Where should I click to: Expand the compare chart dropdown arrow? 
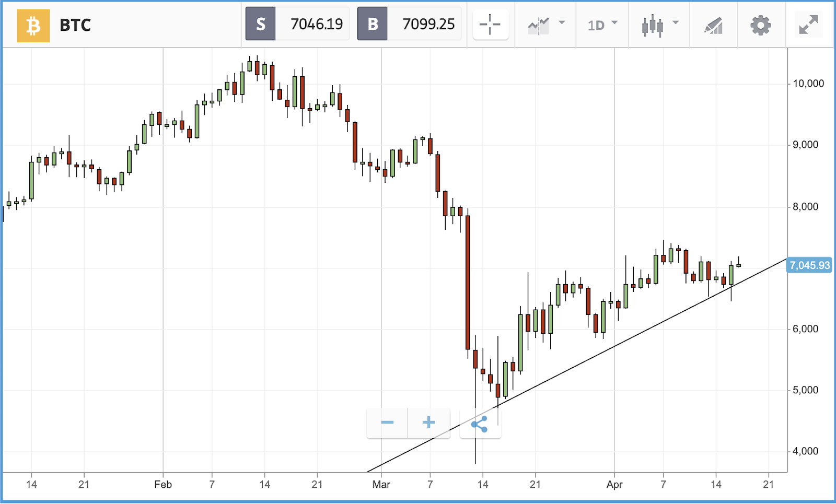[x=562, y=22]
